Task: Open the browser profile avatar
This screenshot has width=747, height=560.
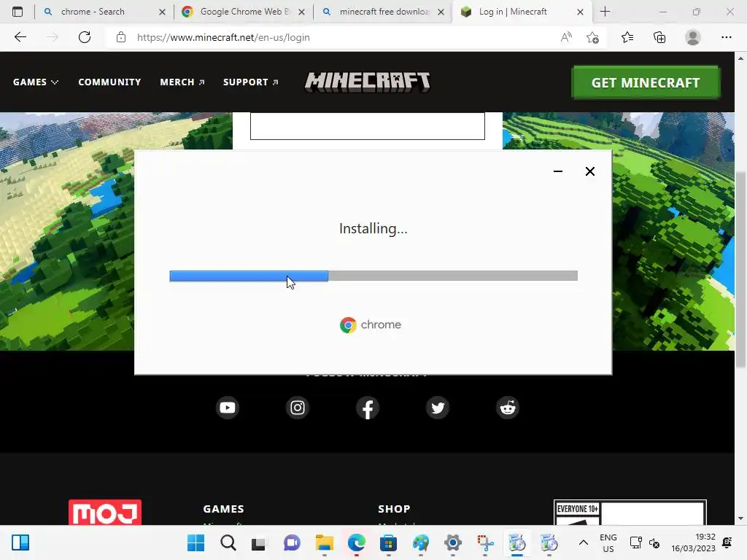Action: tap(693, 37)
